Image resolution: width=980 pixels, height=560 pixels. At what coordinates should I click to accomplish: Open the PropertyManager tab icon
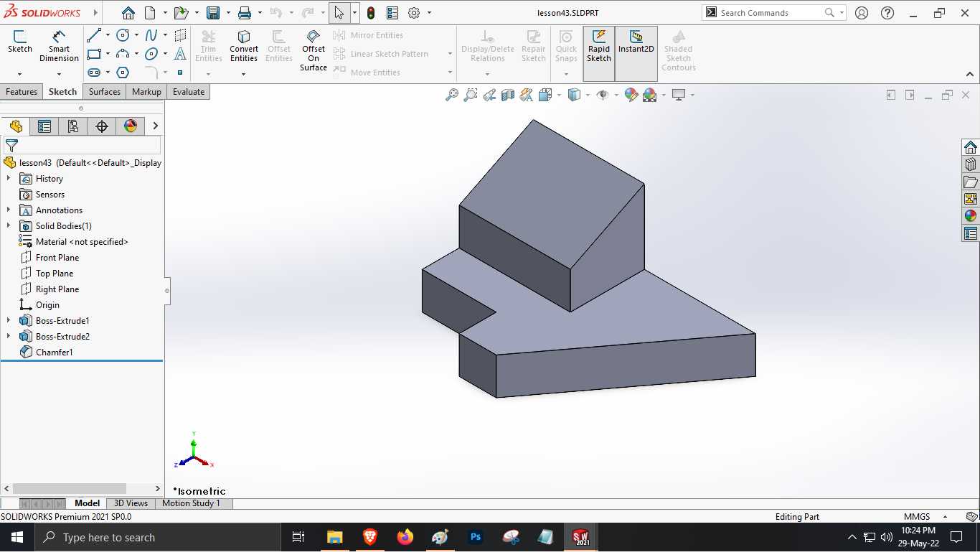[x=44, y=126]
